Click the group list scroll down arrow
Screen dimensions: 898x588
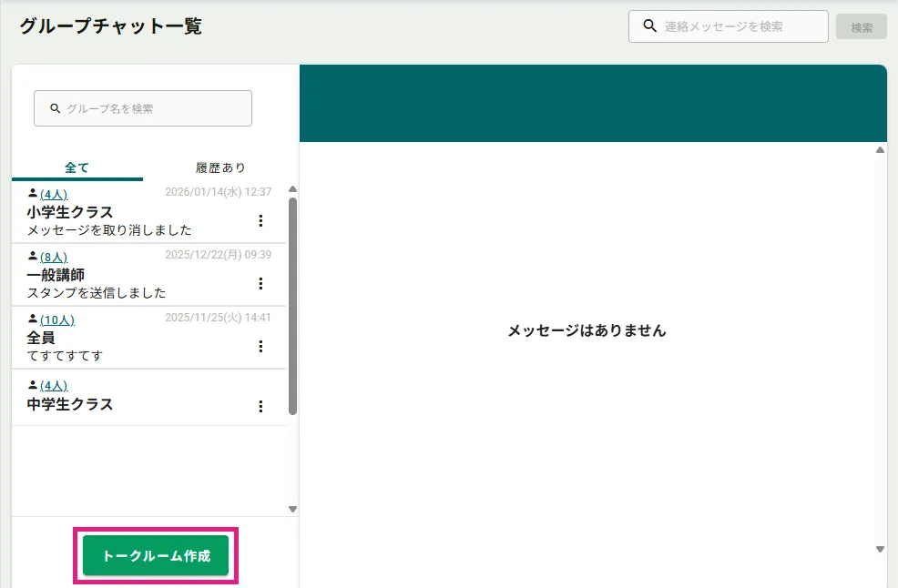[x=292, y=509]
